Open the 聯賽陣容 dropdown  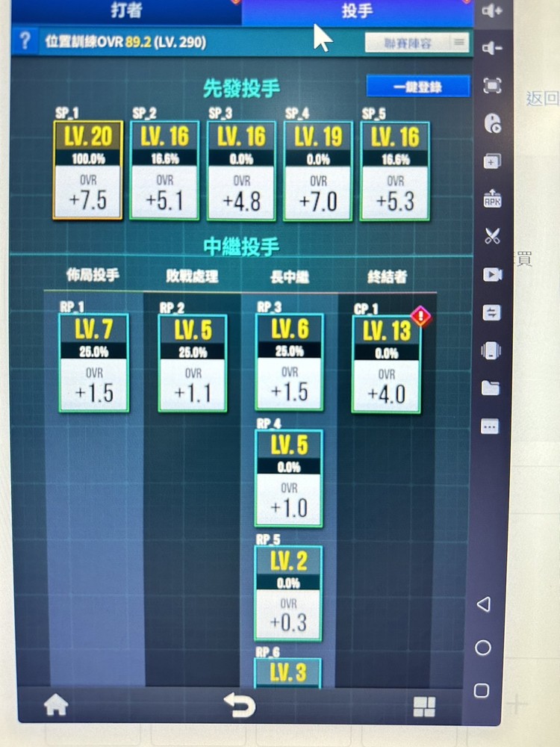click(417, 43)
